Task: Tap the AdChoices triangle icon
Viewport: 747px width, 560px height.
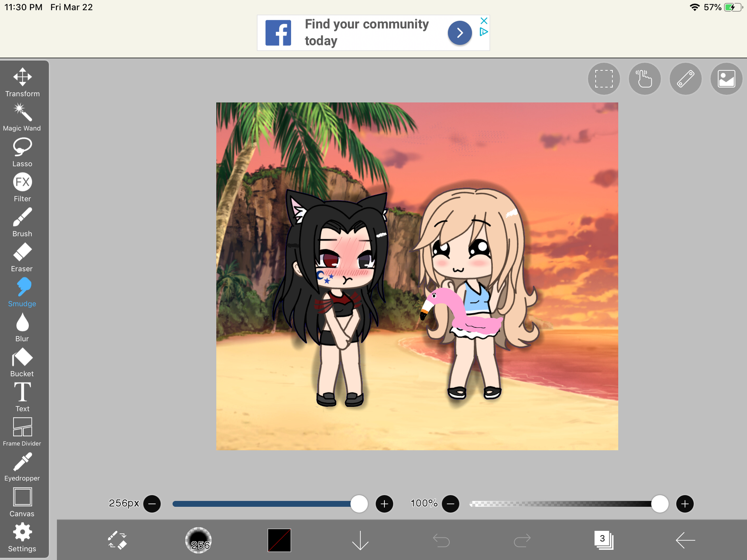Action: click(484, 32)
